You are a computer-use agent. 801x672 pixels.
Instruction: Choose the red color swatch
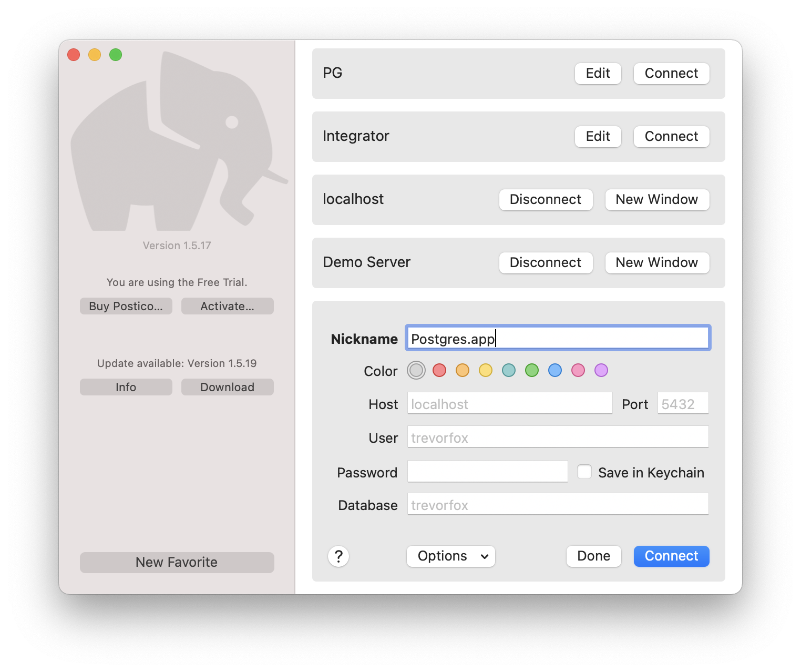439,370
